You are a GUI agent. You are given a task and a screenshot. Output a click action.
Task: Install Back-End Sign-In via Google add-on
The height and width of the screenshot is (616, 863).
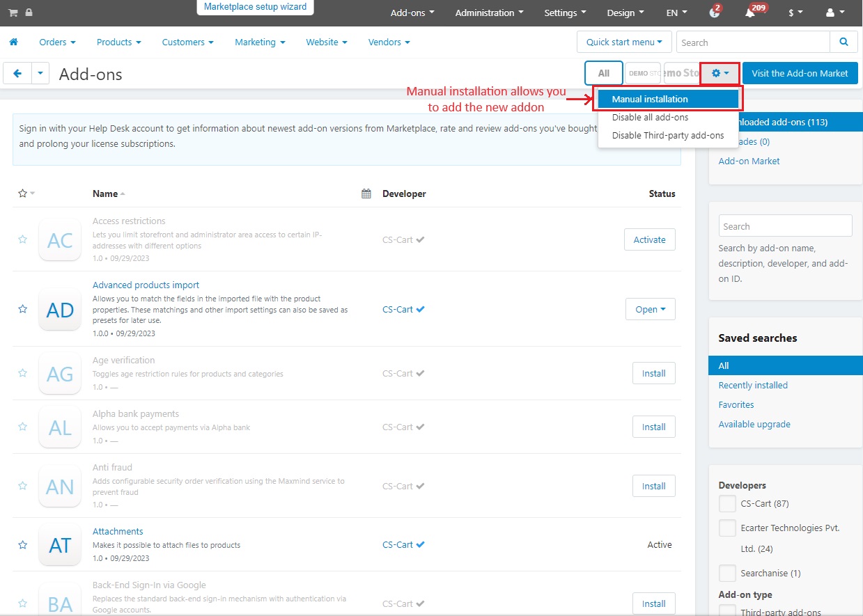coord(653,603)
